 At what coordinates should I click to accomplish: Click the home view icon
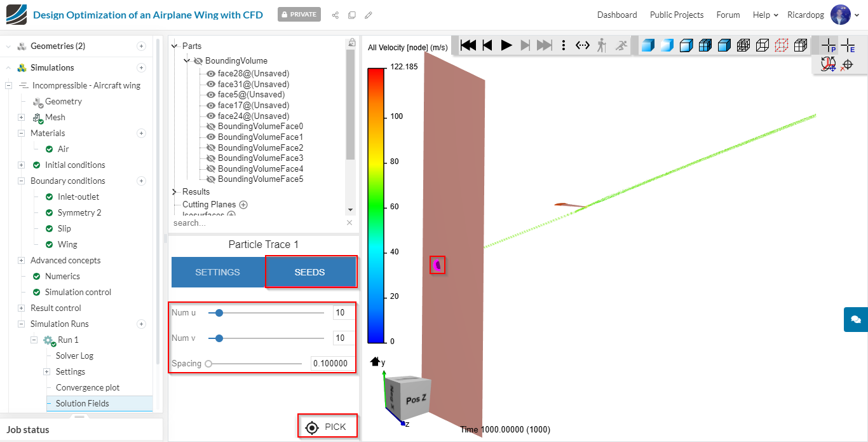(x=375, y=361)
